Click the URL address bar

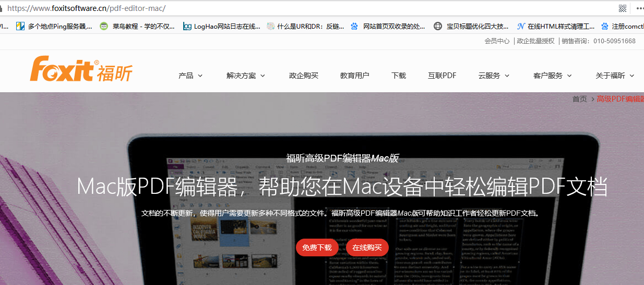click(308, 8)
